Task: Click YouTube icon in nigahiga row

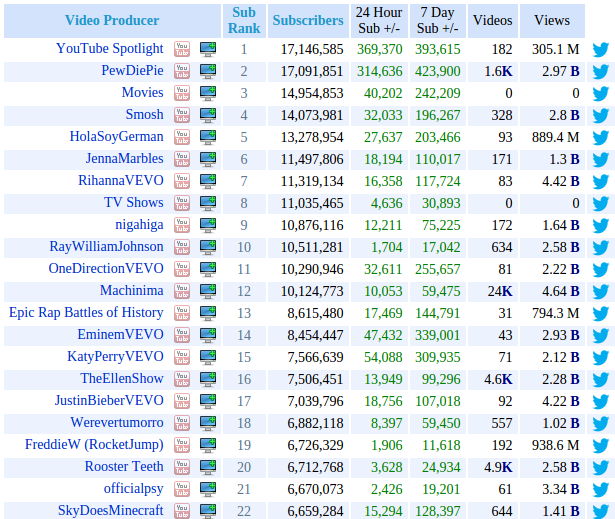Action: (x=182, y=225)
